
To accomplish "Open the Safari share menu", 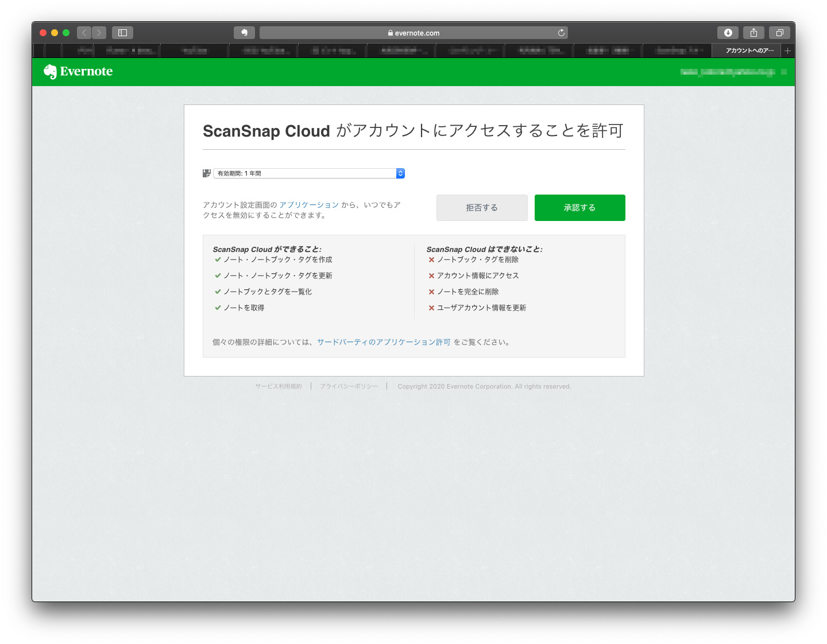I will point(753,33).
